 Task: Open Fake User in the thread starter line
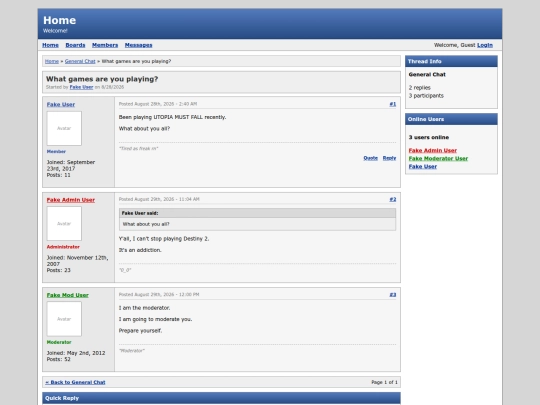pyautogui.click(x=81, y=87)
